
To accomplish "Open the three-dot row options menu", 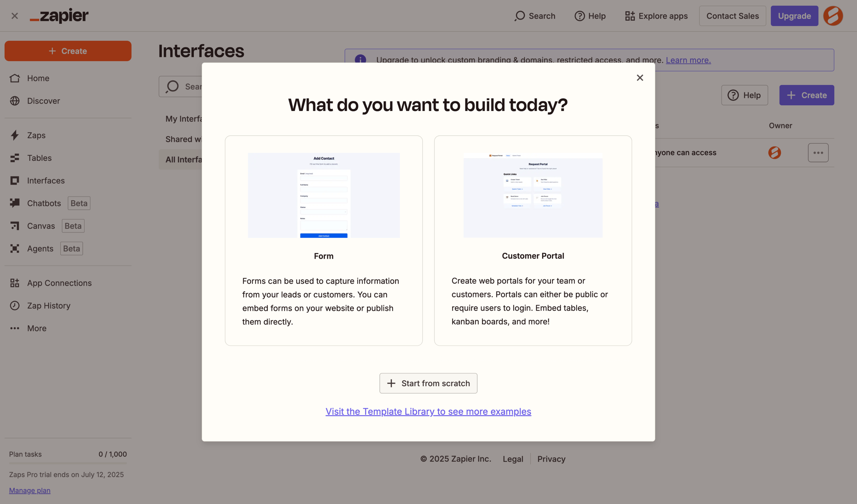I will (x=818, y=153).
